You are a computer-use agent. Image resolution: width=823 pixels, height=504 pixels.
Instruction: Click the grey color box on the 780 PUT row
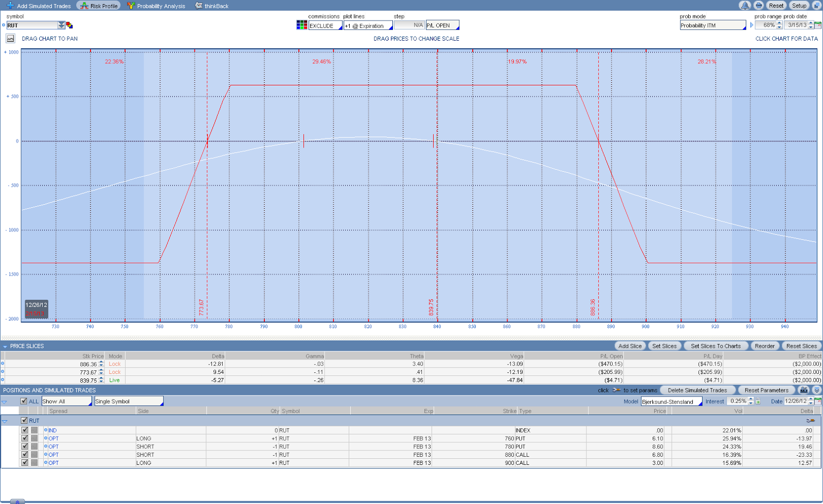coord(34,446)
